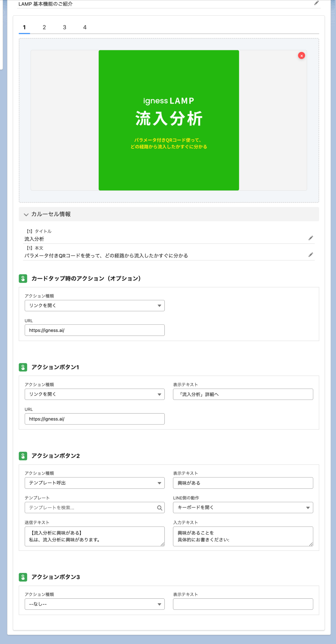Click the pencil icon next to the 本文 text
The height and width of the screenshot is (644, 336).
click(311, 255)
